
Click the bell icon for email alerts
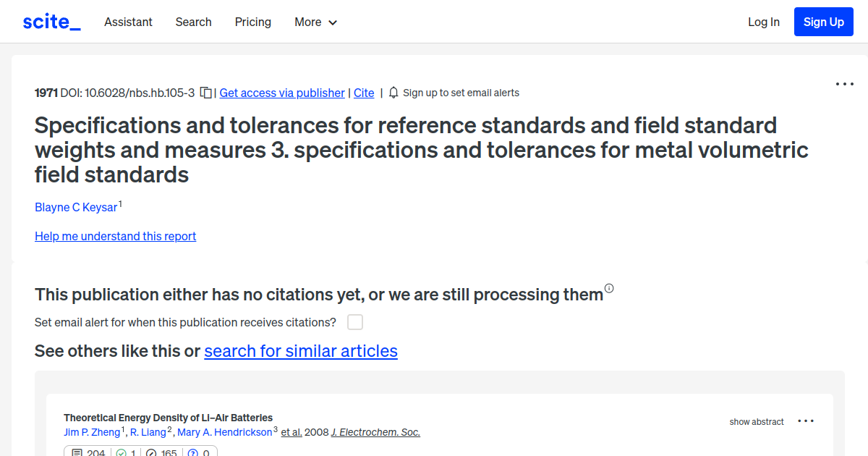coord(393,92)
